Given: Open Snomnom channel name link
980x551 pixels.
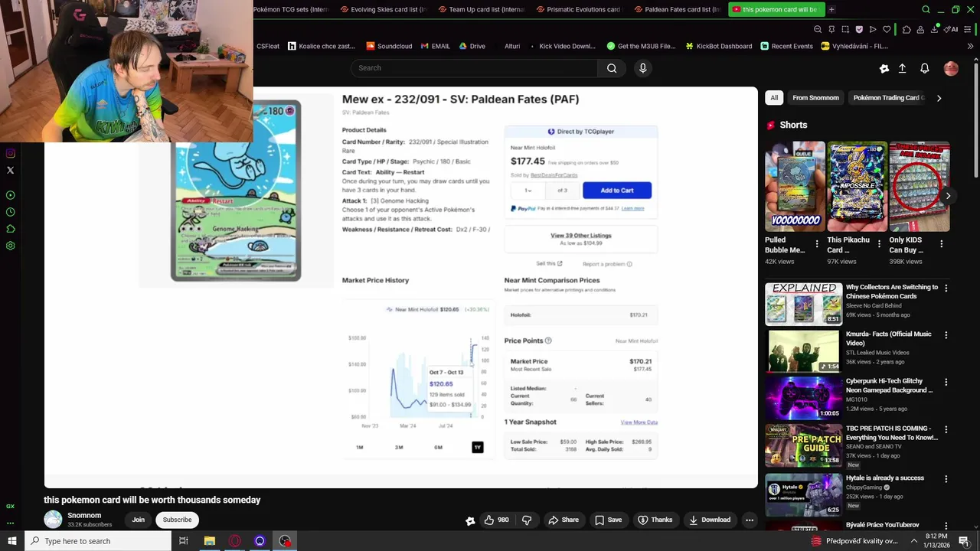Looking at the screenshot, I should point(84,515).
